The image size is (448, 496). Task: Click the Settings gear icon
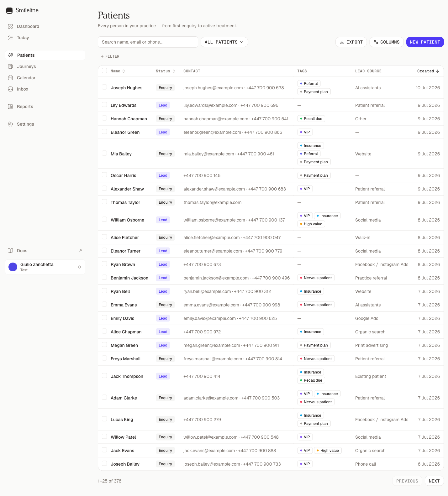[10, 124]
